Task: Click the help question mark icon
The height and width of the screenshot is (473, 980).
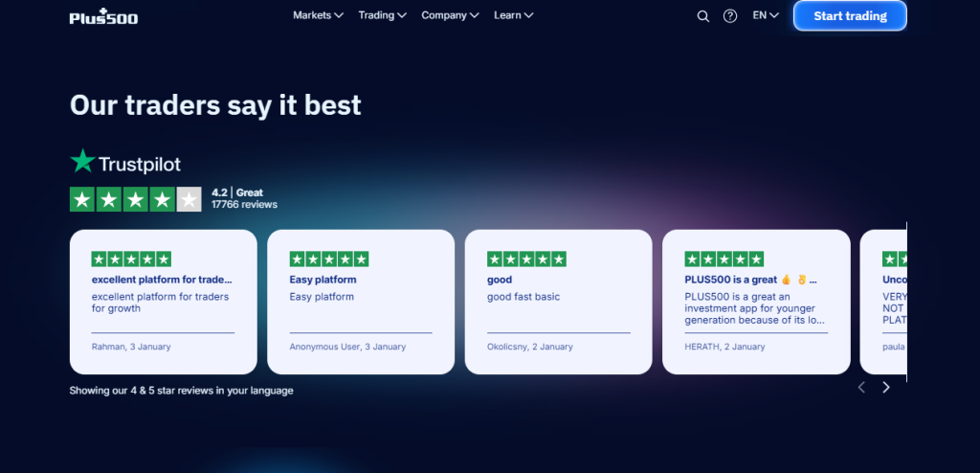Action: pyautogui.click(x=730, y=16)
